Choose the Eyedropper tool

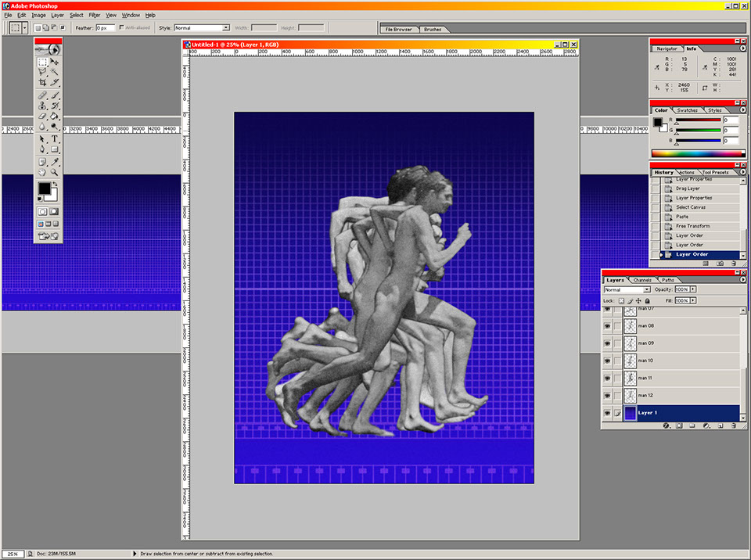[x=55, y=162]
